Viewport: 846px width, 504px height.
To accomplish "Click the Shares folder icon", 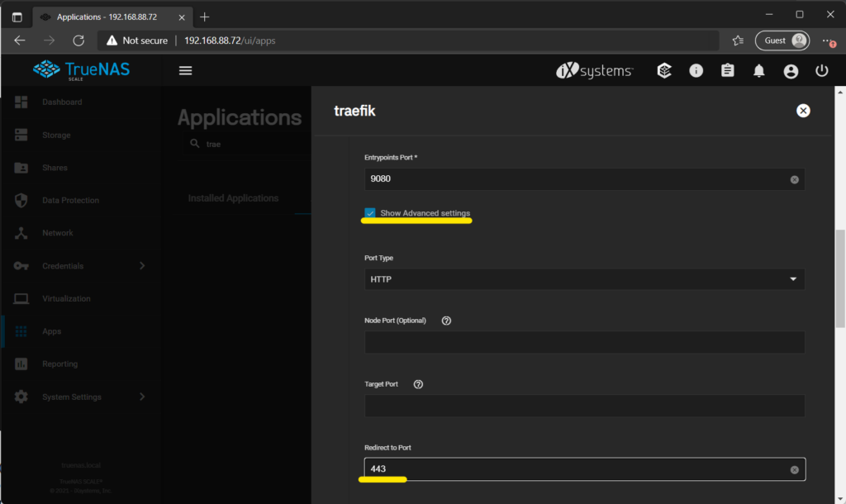I will click(x=21, y=168).
